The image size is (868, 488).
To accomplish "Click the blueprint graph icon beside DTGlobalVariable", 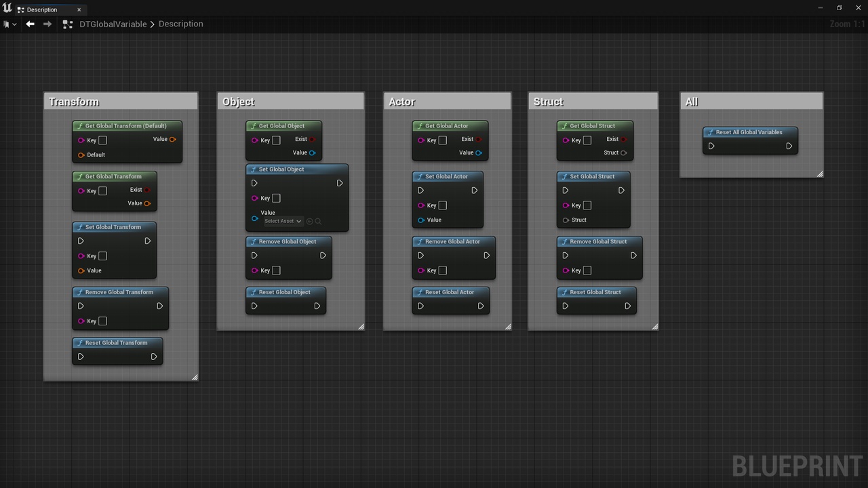I will pyautogui.click(x=67, y=24).
